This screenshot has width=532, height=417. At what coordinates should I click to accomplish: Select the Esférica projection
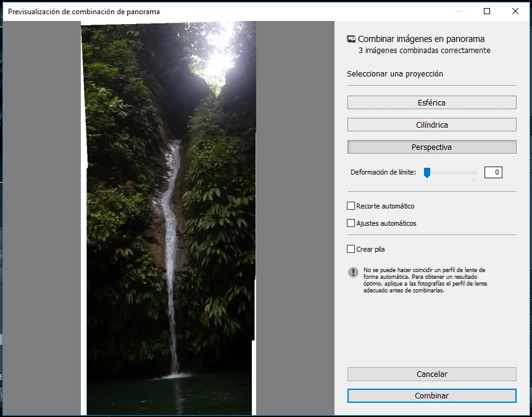(x=431, y=102)
